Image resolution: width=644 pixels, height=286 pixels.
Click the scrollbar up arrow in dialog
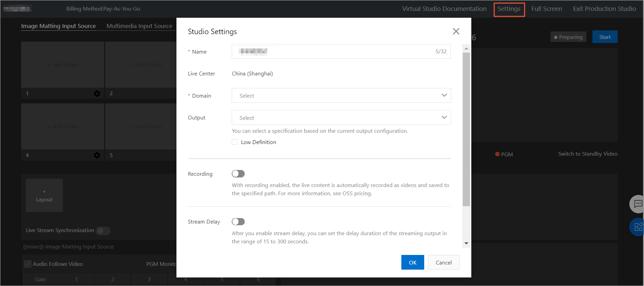(466, 48)
